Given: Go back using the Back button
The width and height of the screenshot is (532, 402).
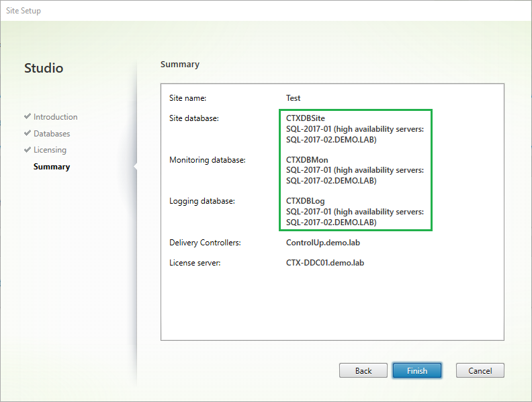Looking at the screenshot, I should coord(363,370).
